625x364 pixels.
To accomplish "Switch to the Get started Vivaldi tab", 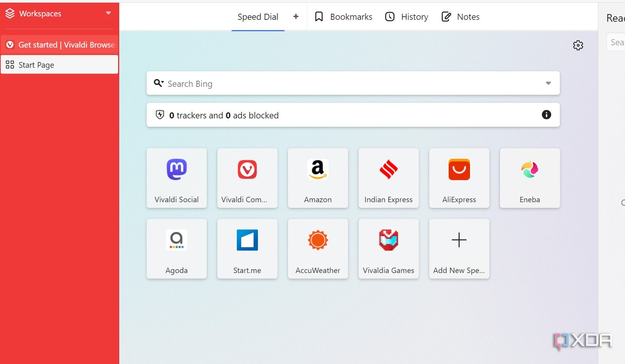I will pos(59,45).
